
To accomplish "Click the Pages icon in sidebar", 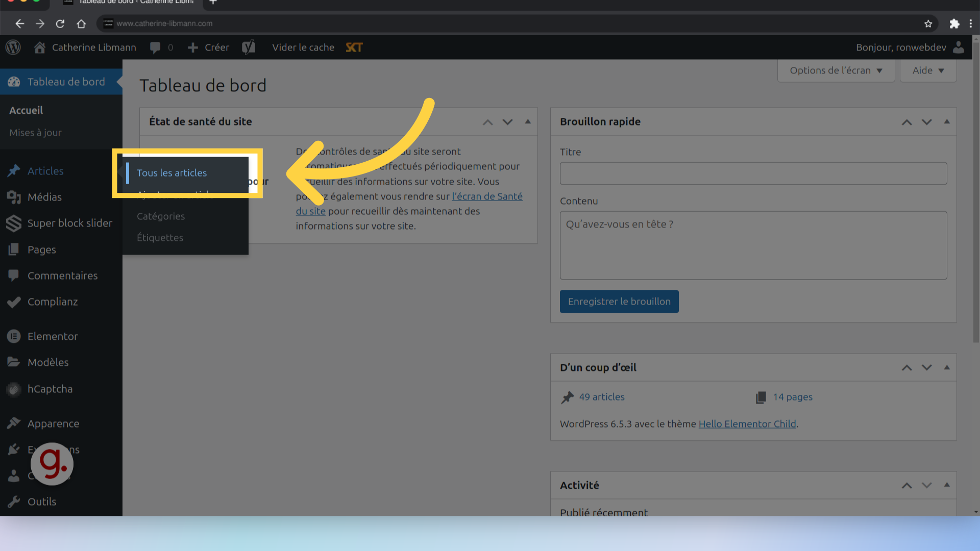I will pyautogui.click(x=14, y=249).
